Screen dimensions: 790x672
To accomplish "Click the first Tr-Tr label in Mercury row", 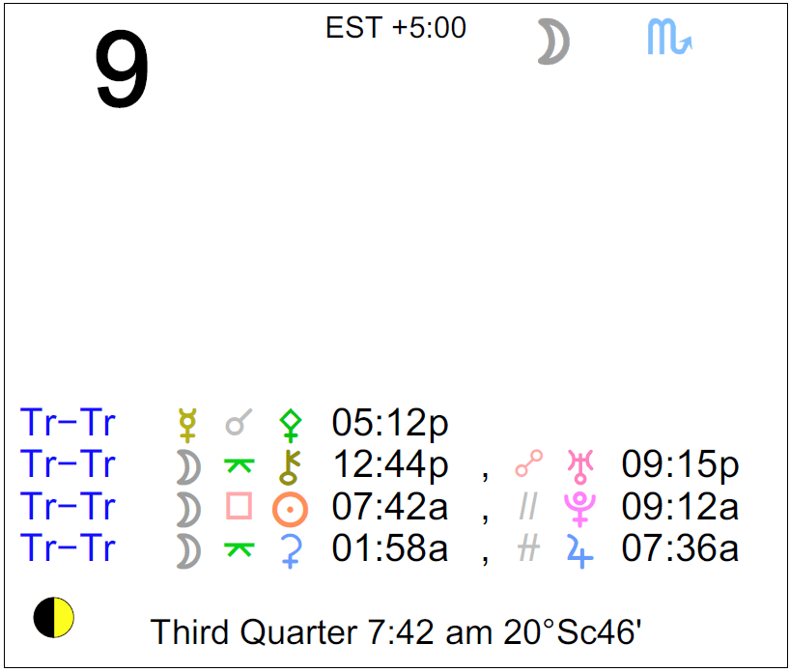I will (68, 424).
